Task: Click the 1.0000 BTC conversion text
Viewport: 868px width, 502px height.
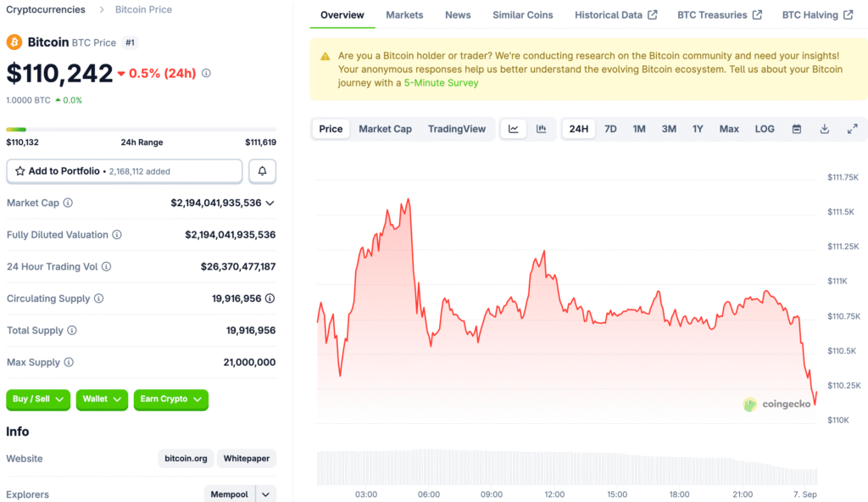Action: point(28,100)
